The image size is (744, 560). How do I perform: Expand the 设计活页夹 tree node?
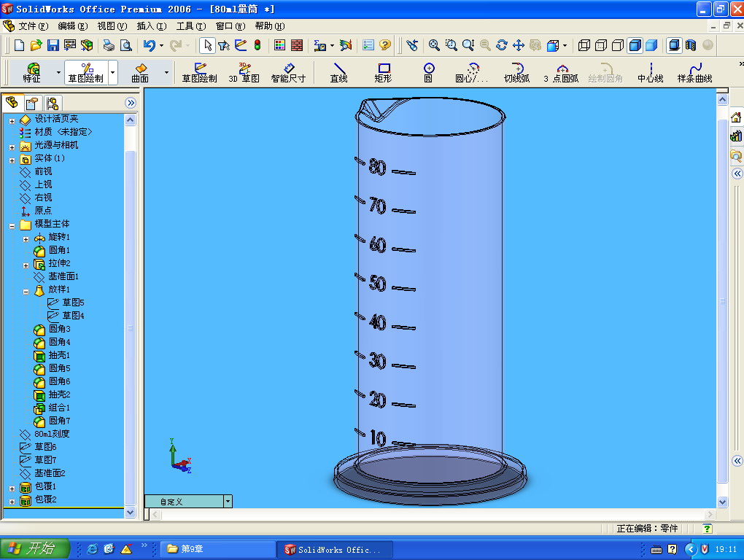(12, 121)
